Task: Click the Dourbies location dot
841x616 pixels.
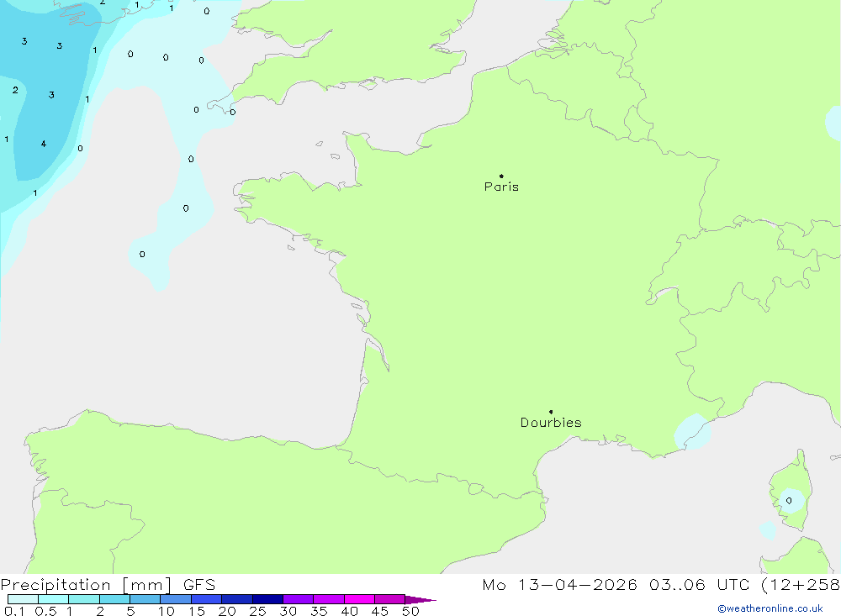Action: [x=551, y=412]
